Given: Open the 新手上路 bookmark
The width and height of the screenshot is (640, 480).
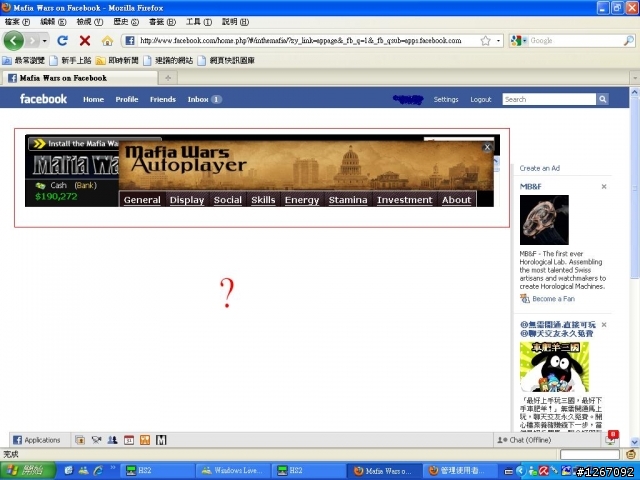Looking at the screenshot, I should pos(70,60).
